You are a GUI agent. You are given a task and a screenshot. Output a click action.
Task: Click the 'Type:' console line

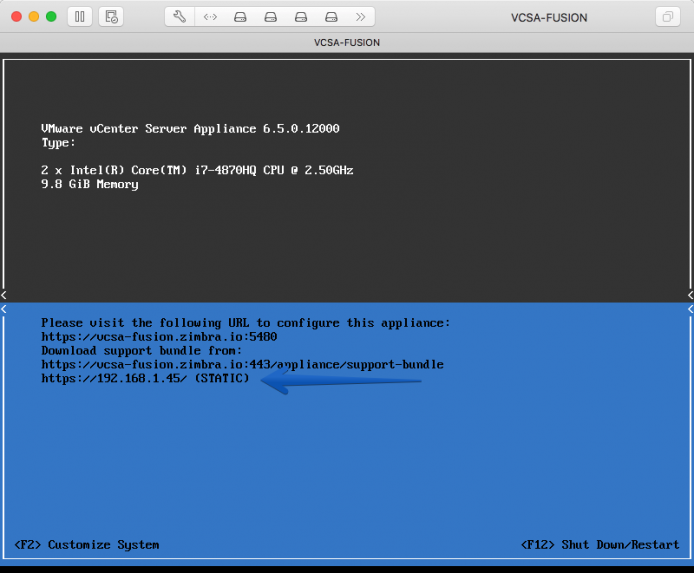click(58, 143)
